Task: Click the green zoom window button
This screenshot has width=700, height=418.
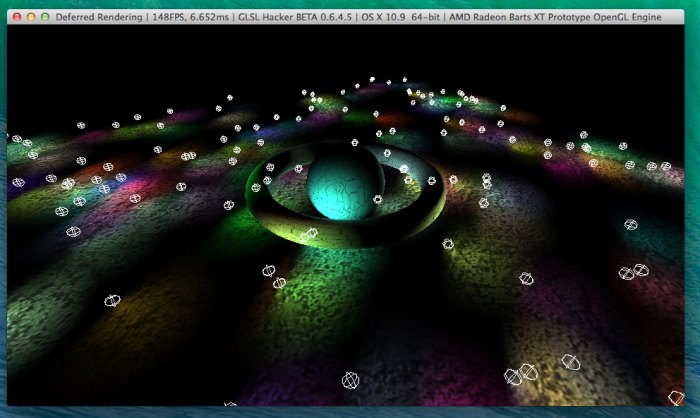Action: [45, 17]
